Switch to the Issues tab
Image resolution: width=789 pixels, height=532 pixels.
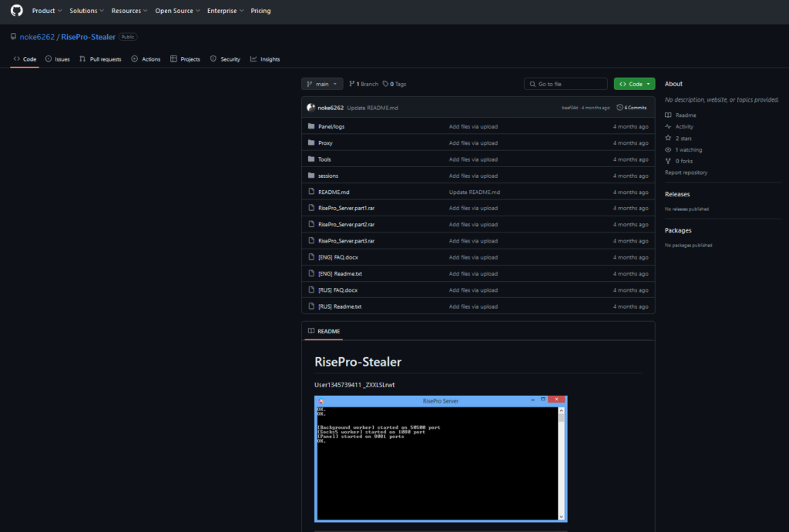point(57,59)
